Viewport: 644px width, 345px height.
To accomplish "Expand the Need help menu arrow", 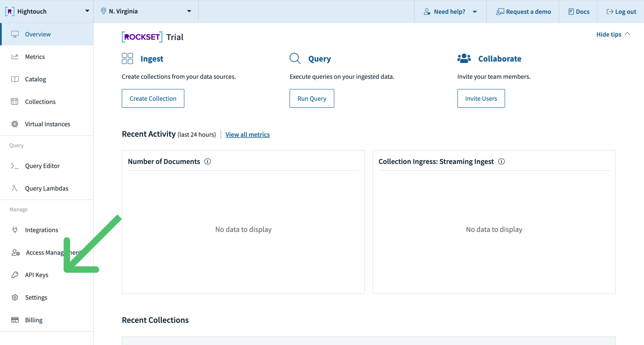I will tap(475, 12).
